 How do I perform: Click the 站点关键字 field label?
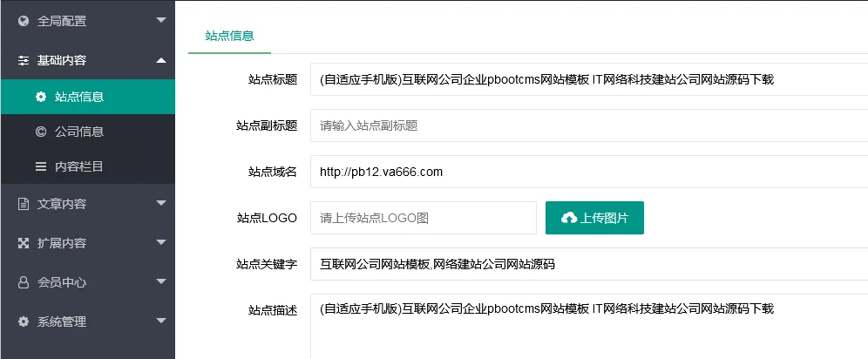pos(267,264)
